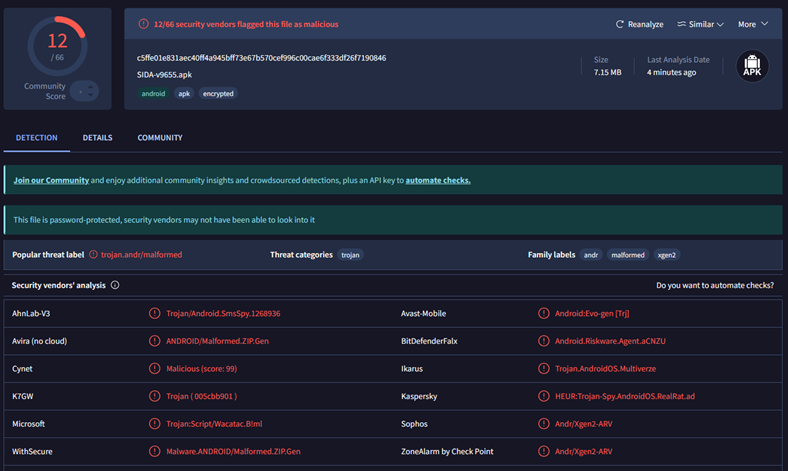The width and height of the screenshot is (788, 471).
Task: Click HEUR:Trojan-Spy.AndroidOS.RealRat.ad result
Action: (x=625, y=397)
